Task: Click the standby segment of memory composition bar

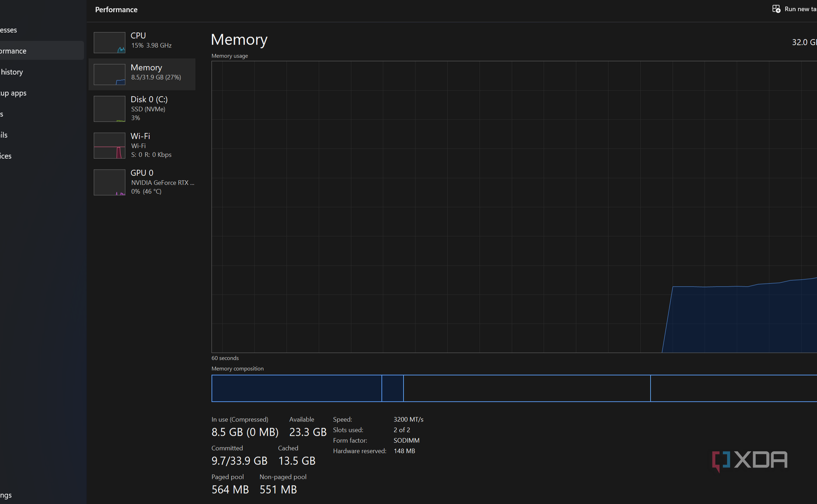Action: (x=527, y=388)
